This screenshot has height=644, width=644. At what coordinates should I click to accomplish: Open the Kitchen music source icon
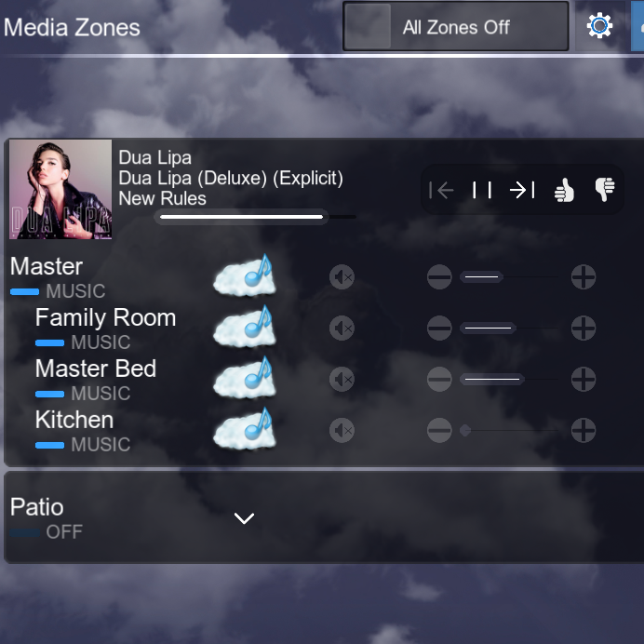coord(245,428)
